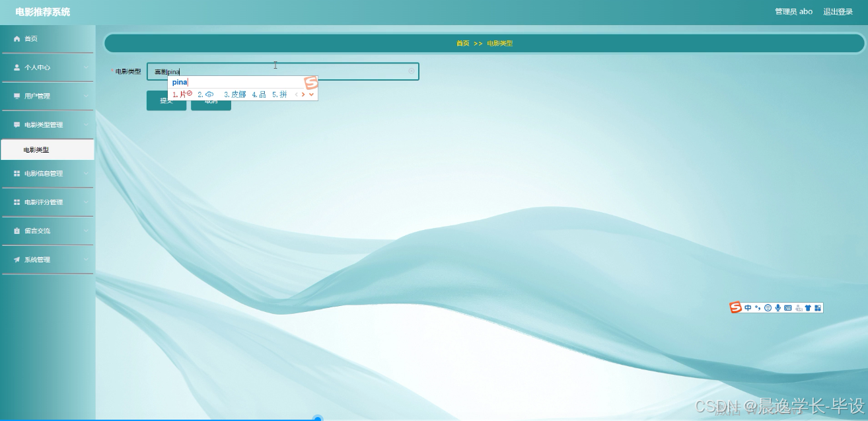
Task: Expand the 留言交流 menu chevron
Action: 86,231
